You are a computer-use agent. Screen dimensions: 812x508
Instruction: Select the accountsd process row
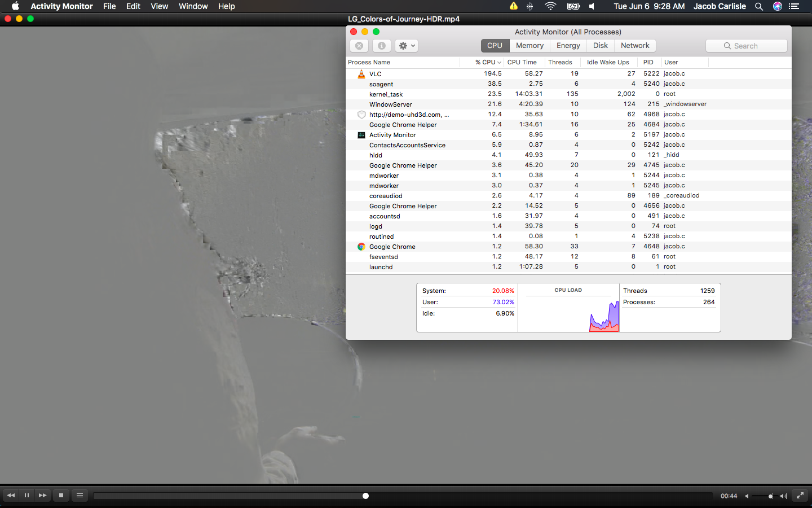pyautogui.click(x=568, y=216)
